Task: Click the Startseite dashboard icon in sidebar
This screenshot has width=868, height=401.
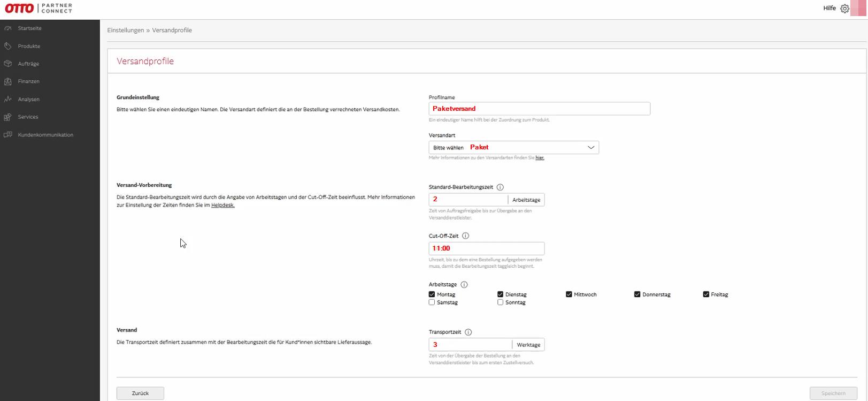Action: pos(8,28)
